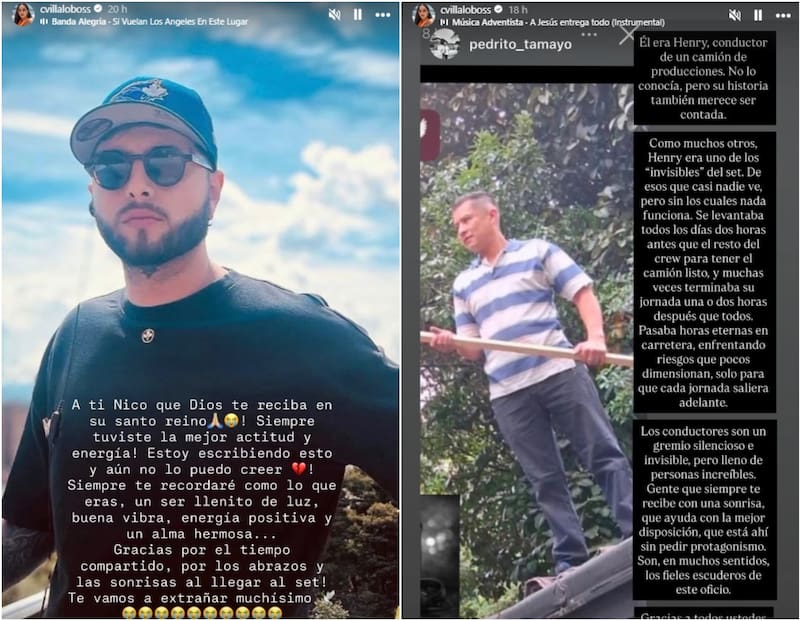The image size is (800, 621).
Task: Pause the Banda Alegría story
Action: click(358, 15)
